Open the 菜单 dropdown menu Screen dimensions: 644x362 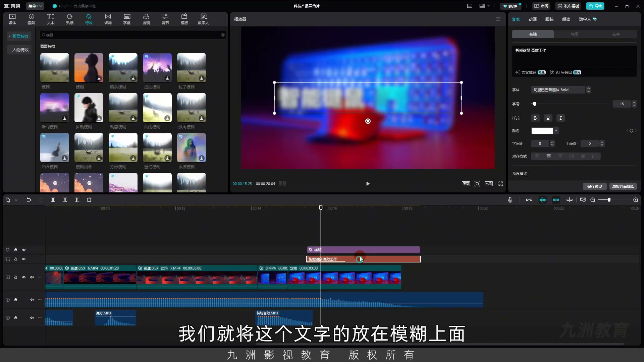(x=35, y=6)
